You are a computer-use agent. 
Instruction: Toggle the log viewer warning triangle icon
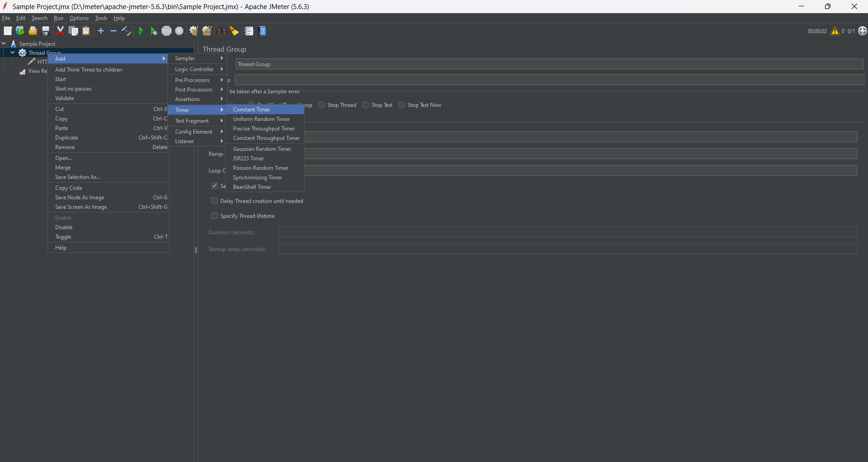[835, 31]
